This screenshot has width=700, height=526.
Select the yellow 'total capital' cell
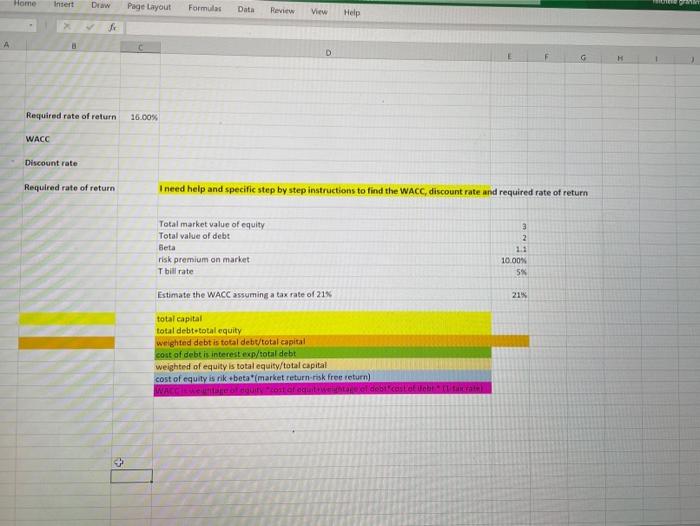click(323, 318)
